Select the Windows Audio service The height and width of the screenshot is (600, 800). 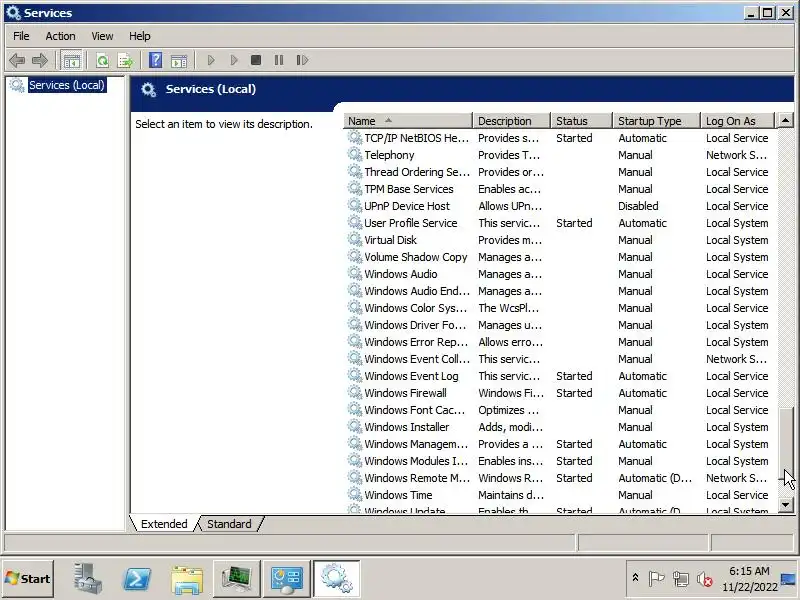[x=559, y=274]
